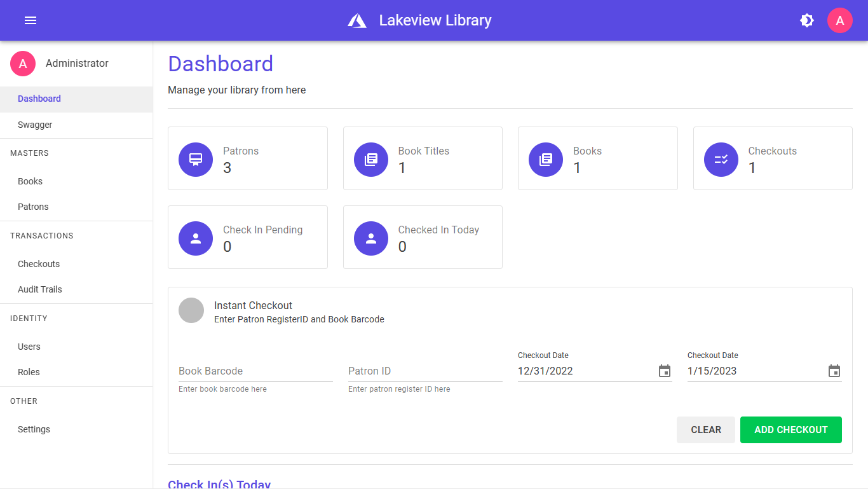Click the Check In Pending label
The image size is (868, 489).
click(x=263, y=230)
